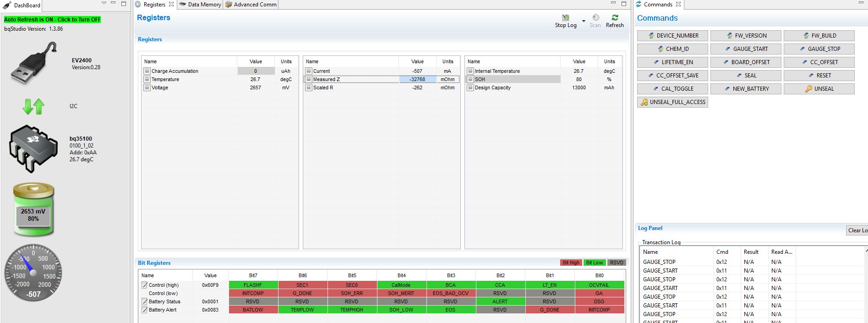Click the CAL_TOGGLE command button
This screenshot has width=868, height=323.
point(672,89)
